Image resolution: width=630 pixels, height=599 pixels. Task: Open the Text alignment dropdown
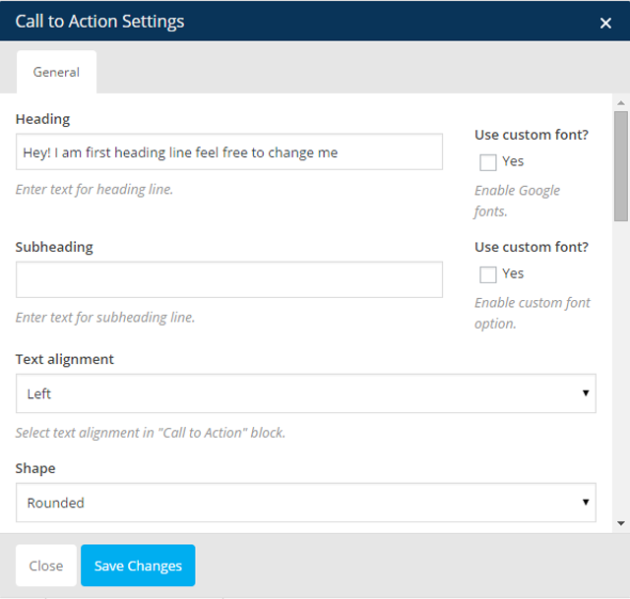(306, 393)
